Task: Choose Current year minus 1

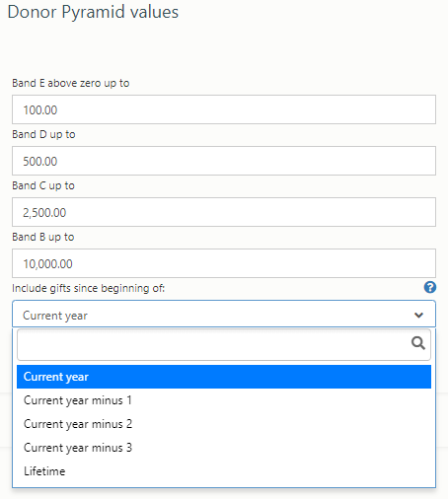Action: [x=224, y=400]
